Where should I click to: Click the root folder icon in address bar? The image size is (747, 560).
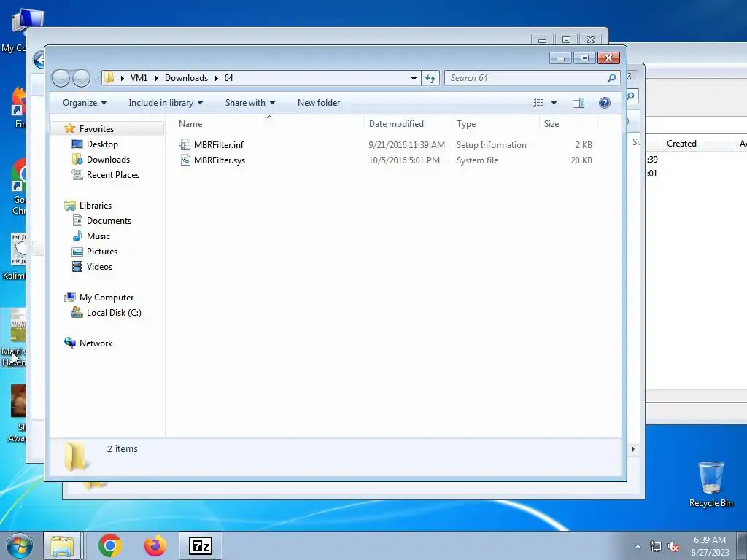coord(109,78)
